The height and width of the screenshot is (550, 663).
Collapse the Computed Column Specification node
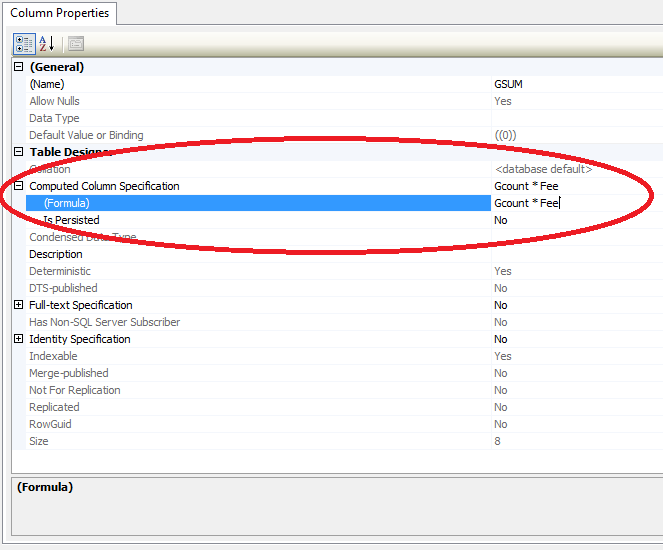point(18,186)
